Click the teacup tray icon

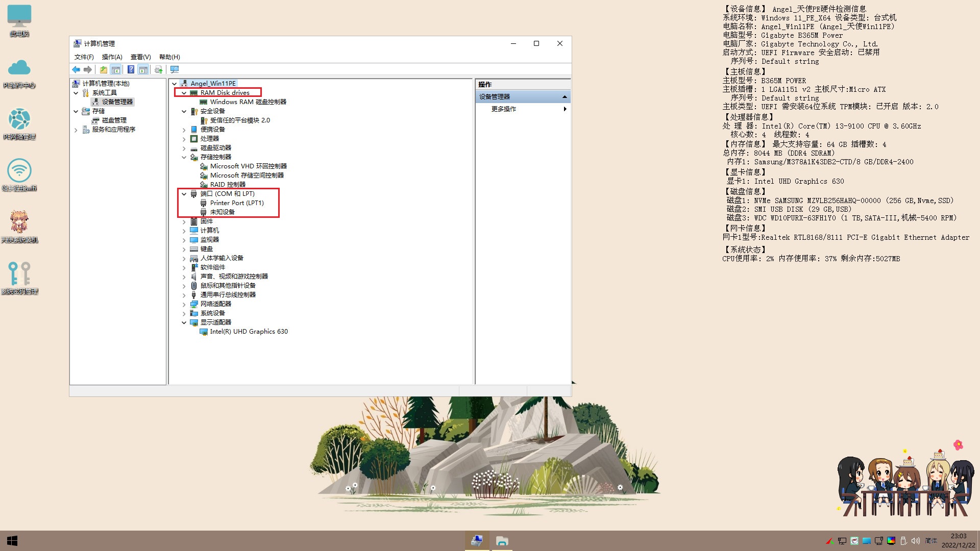click(854, 541)
